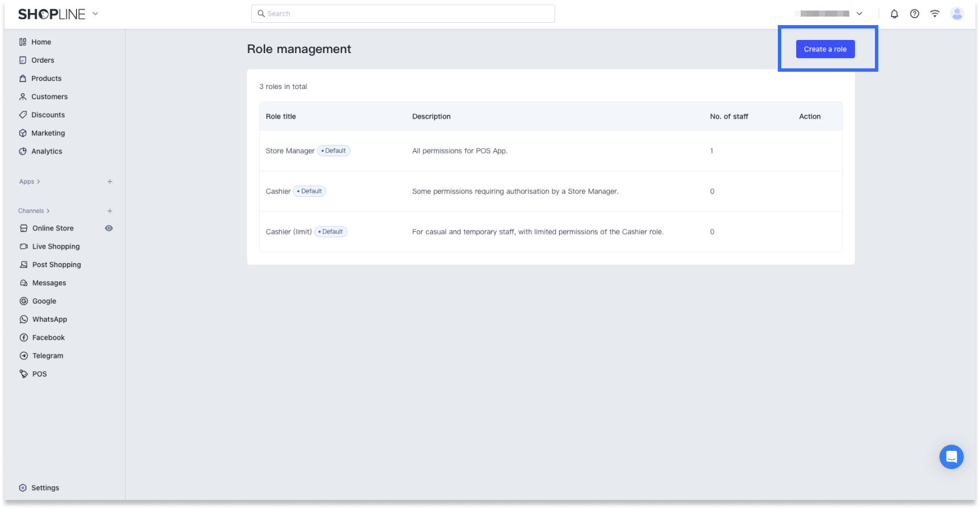Screen dimensions: 980x509
Task: Go to Orders in sidebar
Action: (43, 60)
